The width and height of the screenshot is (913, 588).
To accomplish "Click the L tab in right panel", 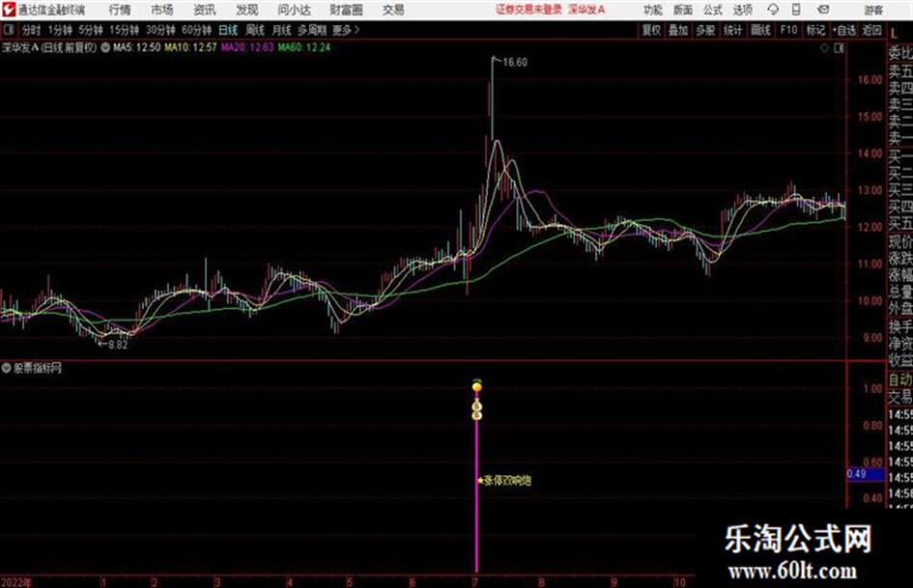I will pyautogui.click(x=894, y=34).
